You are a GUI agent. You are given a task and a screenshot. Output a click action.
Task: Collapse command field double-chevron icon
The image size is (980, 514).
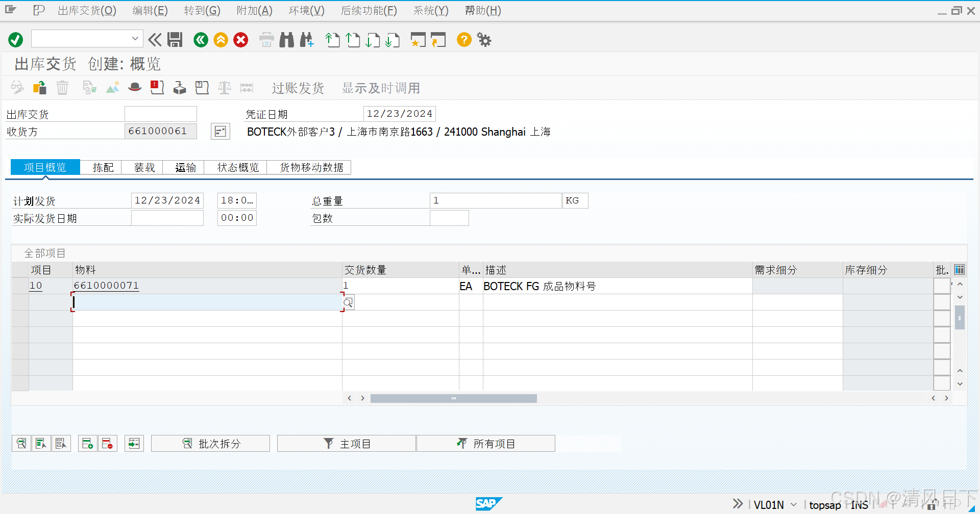click(155, 40)
